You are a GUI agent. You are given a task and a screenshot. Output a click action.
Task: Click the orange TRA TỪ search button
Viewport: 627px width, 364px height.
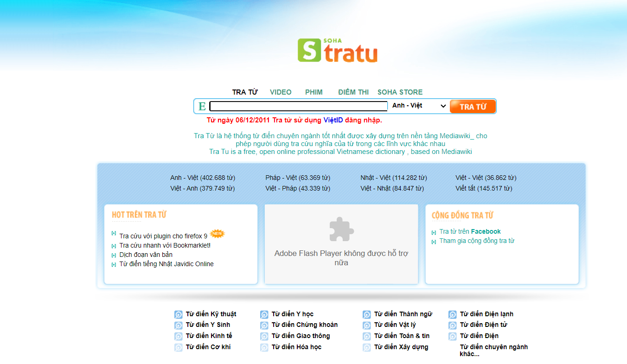[473, 107]
